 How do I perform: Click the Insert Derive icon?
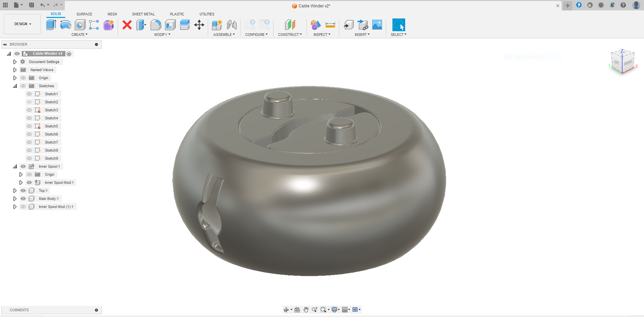point(348,25)
